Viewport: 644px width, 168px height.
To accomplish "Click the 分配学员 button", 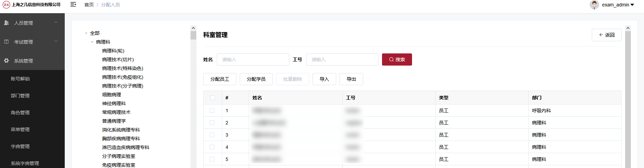I will point(256,79).
